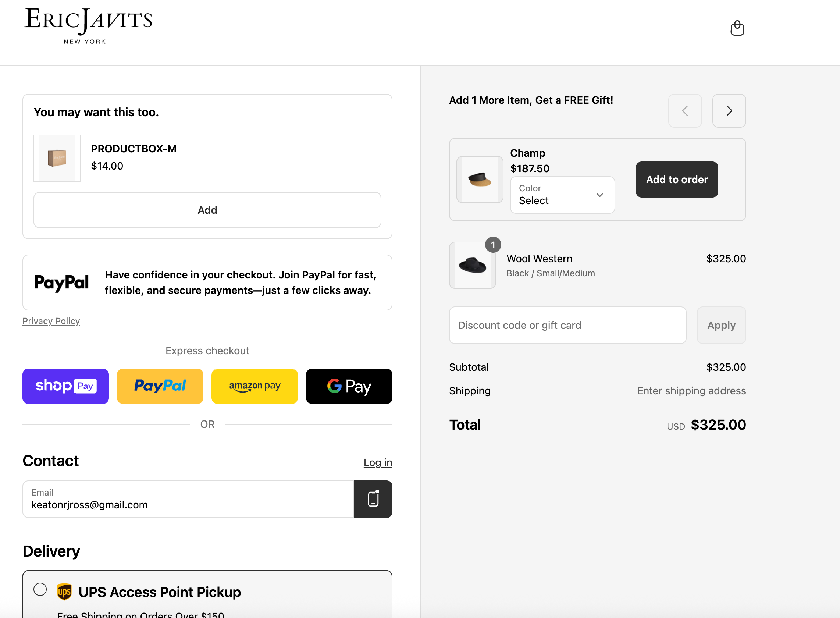Open the Privacy Policy link
The height and width of the screenshot is (618, 840).
click(51, 321)
